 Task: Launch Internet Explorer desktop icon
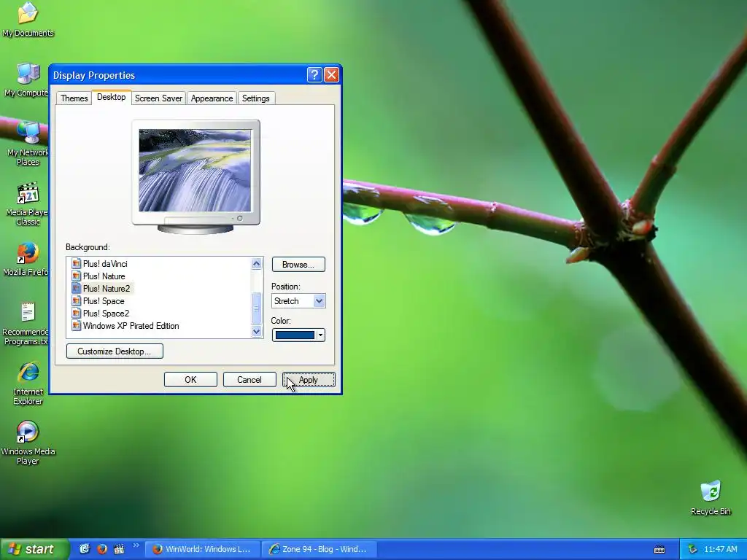28,384
